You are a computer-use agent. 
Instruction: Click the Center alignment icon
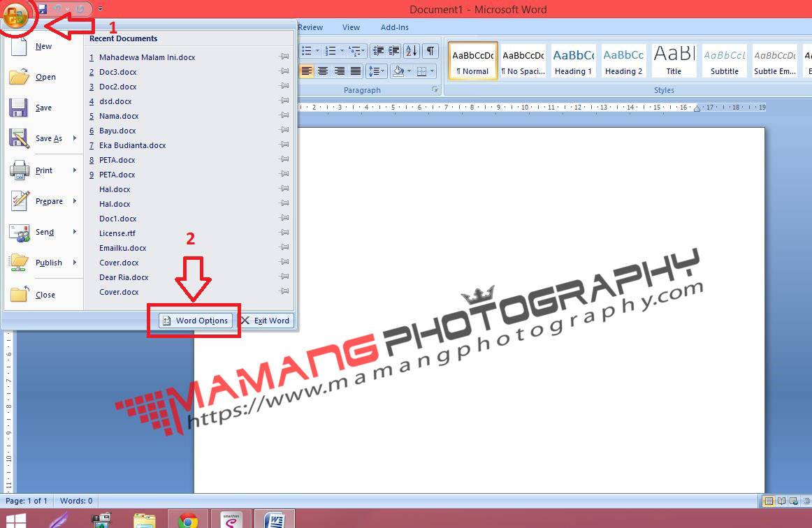tap(323, 71)
